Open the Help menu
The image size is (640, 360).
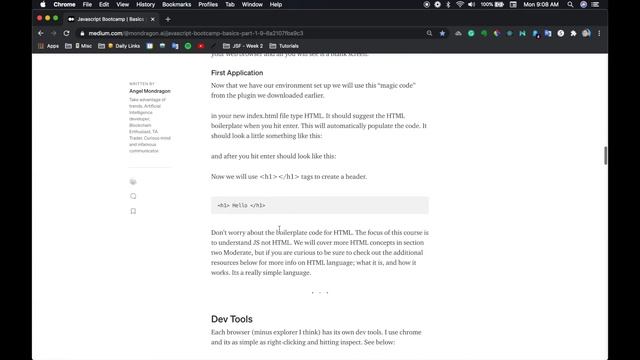click(x=276, y=4)
